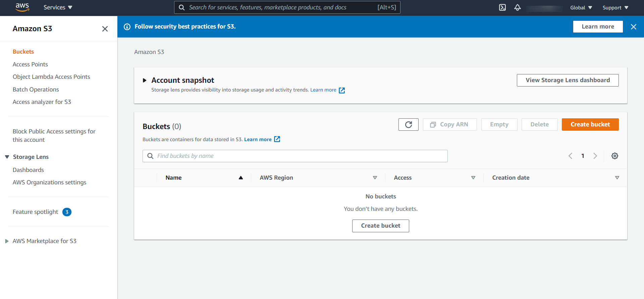Click the orange Create bucket button
Screen dimensions: 644x299
[x=590, y=124]
